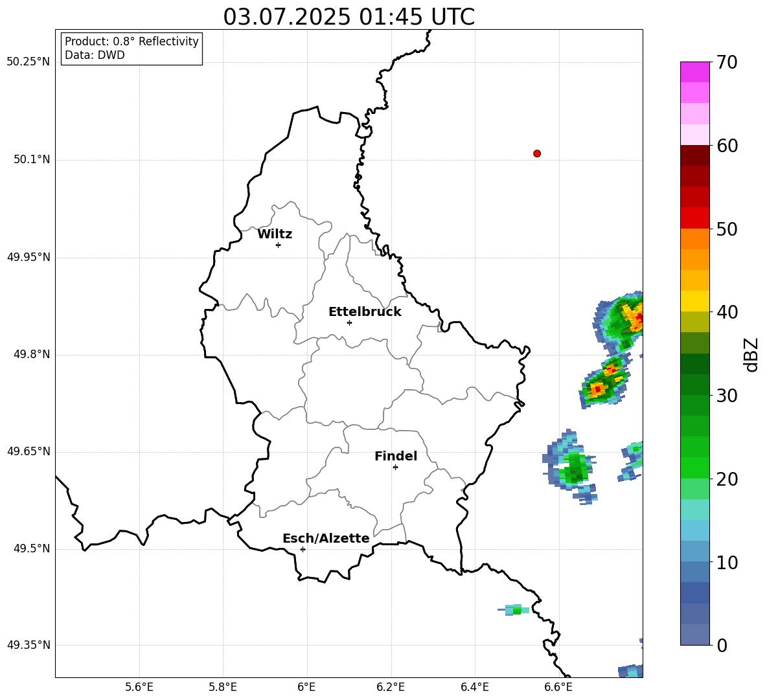Viewport: 767px width, 700px height.
Task: Click the Ettelbruck station cross marker
Action: click(x=349, y=322)
